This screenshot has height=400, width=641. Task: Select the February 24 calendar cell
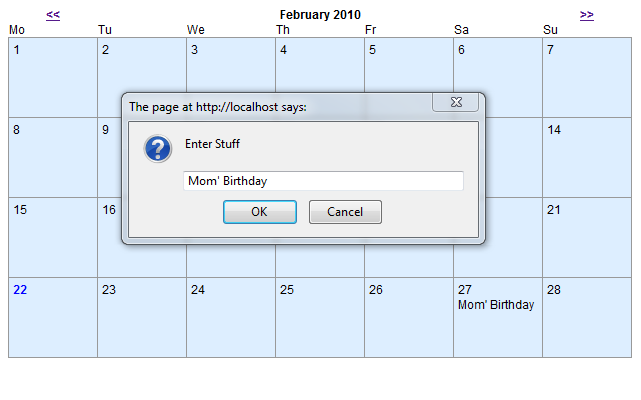pos(231,317)
